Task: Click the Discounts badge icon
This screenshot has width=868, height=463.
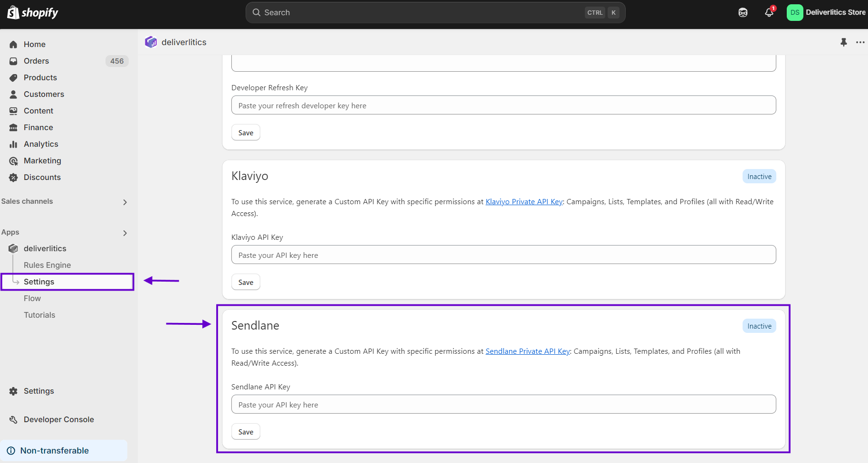Action: point(13,178)
